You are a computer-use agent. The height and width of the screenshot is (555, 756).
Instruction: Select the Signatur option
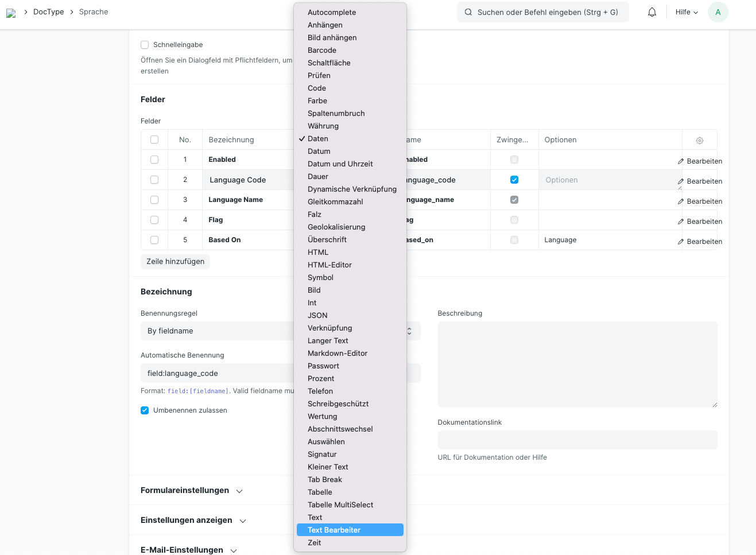coord(350,455)
